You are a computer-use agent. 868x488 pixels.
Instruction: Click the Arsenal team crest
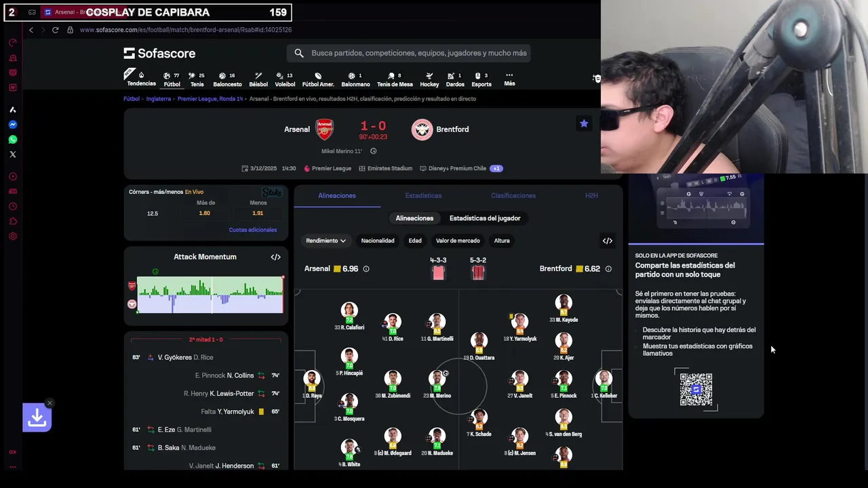325,129
